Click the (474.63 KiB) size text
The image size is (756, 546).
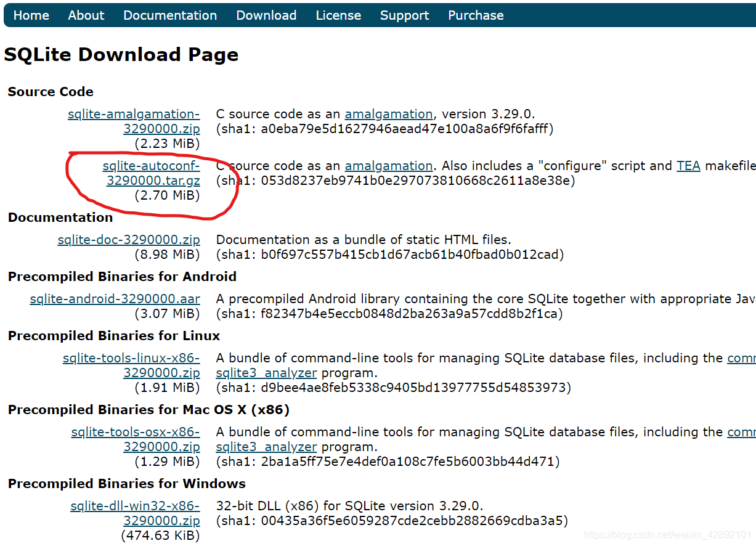pyautogui.click(x=161, y=536)
